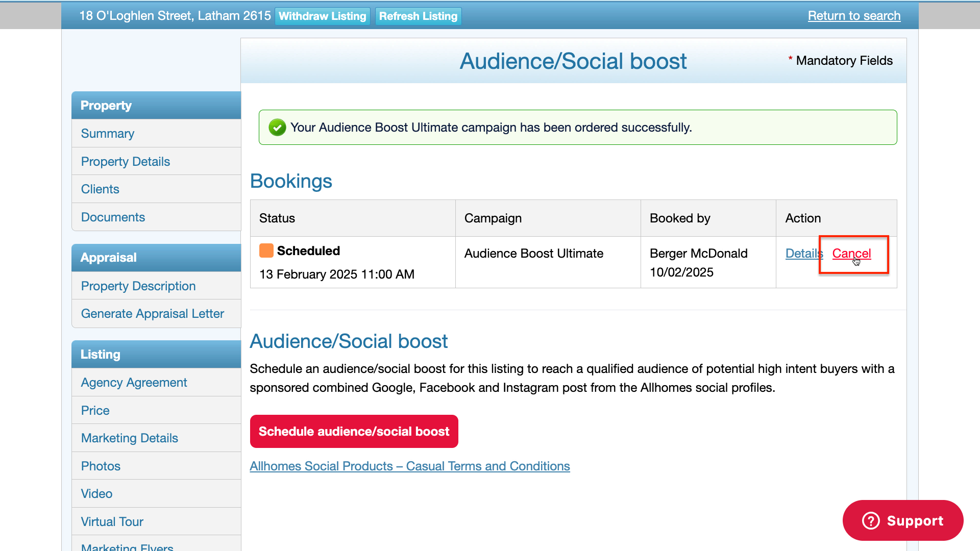Screen dimensions: 980x551
Task: Click the Berger McDonald booked-by cell
Action: [708, 262]
